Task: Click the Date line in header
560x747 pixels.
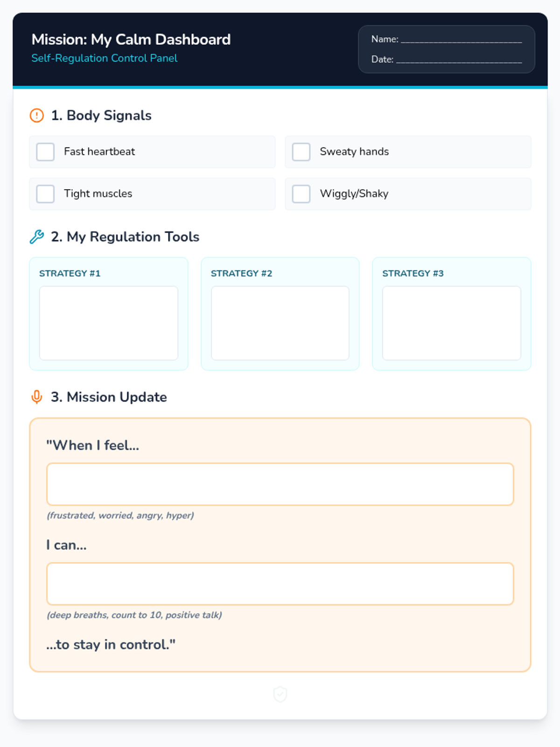Action: tap(459, 60)
